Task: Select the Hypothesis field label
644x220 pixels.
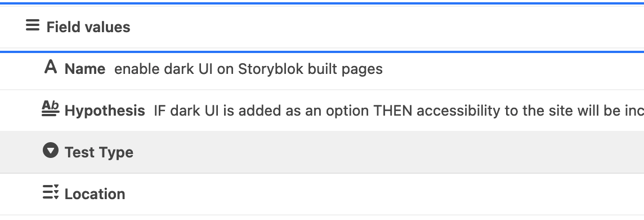Action: 105,111
